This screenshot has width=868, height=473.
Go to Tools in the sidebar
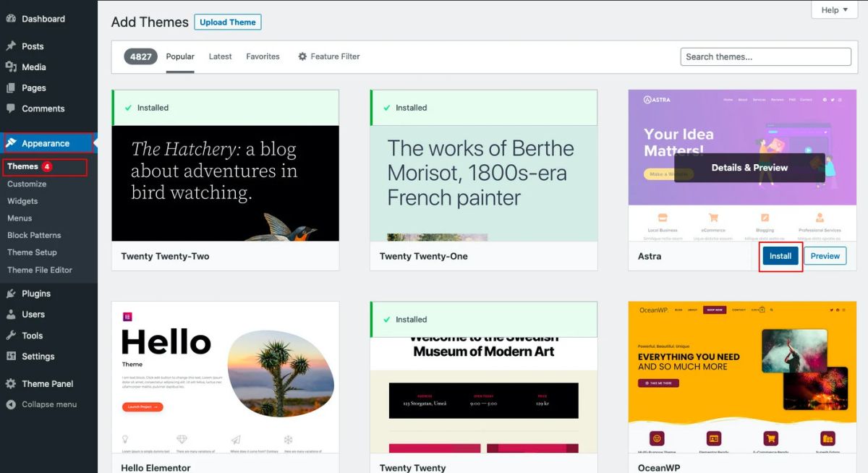pos(33,336)
